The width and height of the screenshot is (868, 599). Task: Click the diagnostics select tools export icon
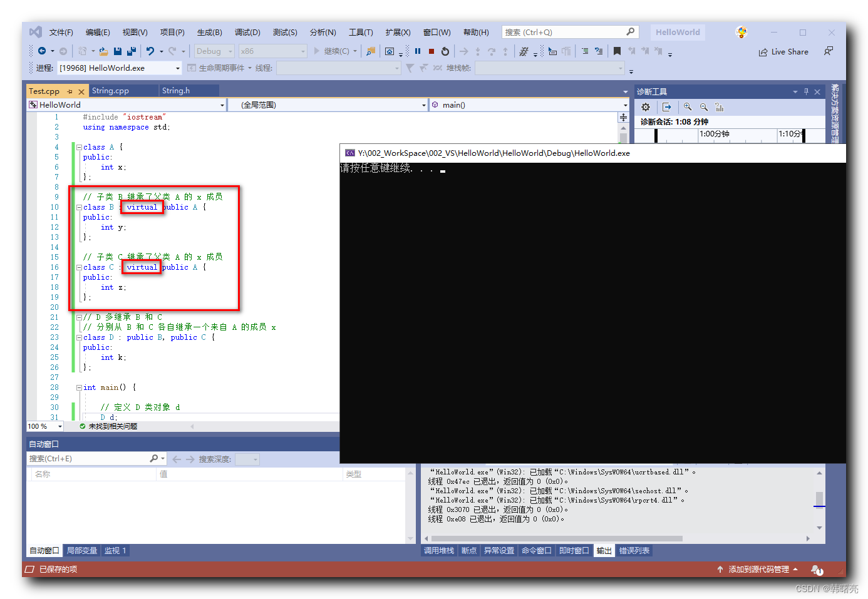pos(666,107)
